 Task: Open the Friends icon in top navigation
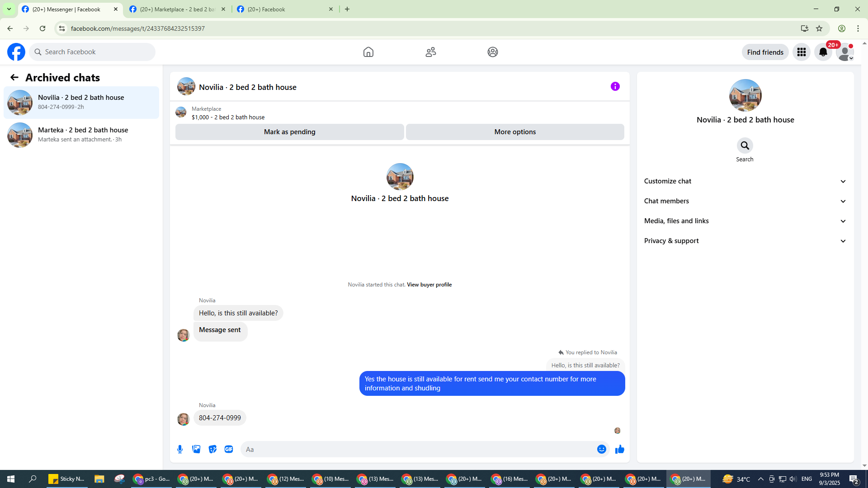[x=431, y=52]
